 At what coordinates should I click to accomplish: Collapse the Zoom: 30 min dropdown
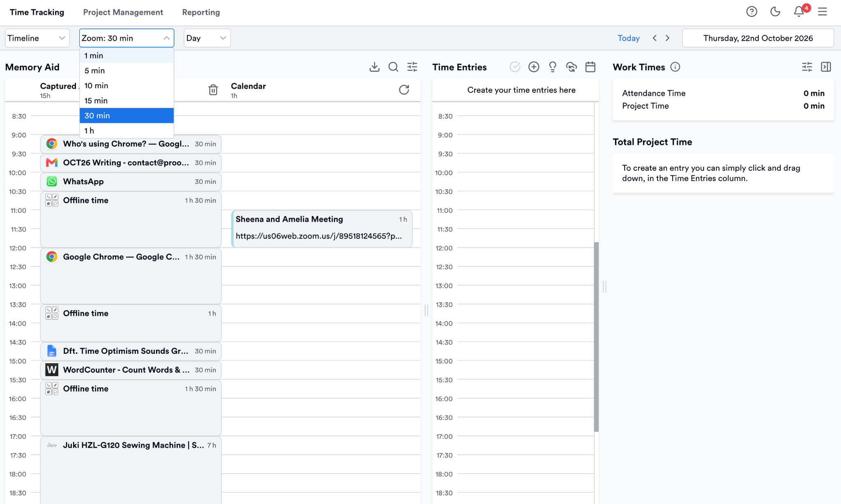pyautogui.click(x=126, y=38)
